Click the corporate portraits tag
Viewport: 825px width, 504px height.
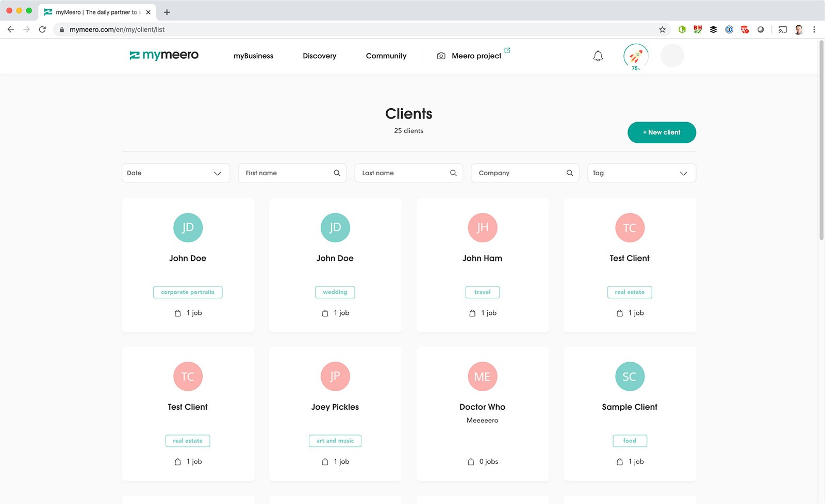pos(188,292)
